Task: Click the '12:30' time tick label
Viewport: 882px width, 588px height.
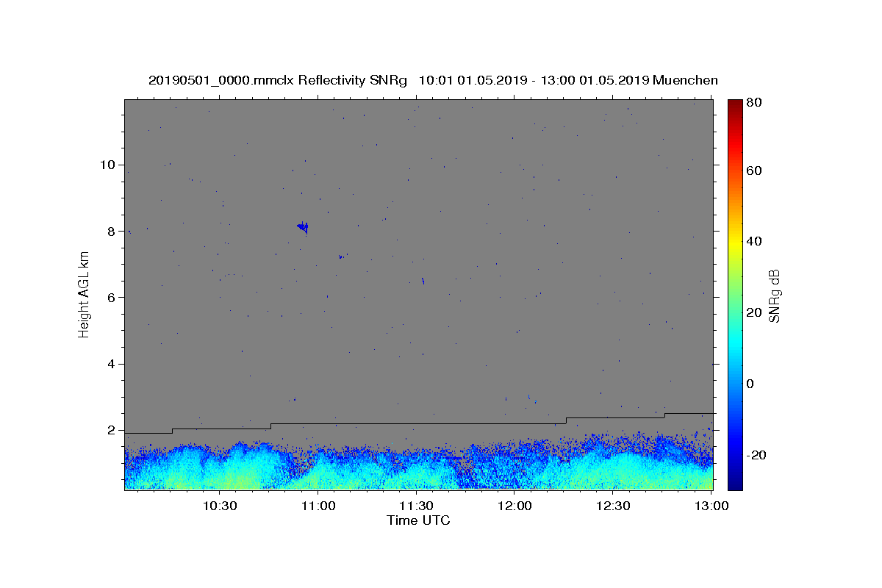Action: coord(613,506)
